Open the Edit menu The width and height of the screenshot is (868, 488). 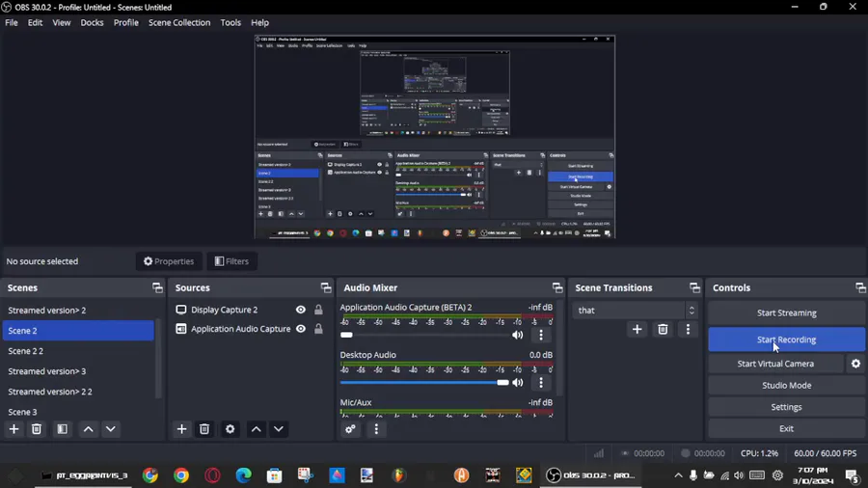coord(35,23)
